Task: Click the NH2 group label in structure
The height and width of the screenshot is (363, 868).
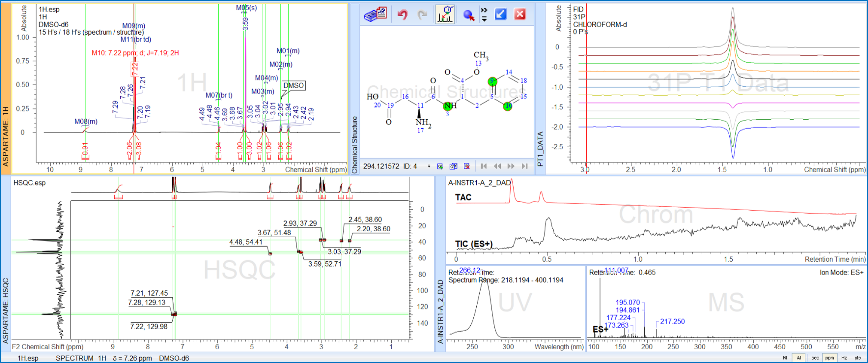Action: point(423,122)
